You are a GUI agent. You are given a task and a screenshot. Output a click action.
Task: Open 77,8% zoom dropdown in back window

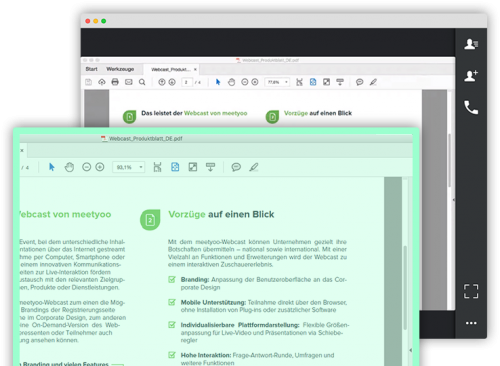277,82
